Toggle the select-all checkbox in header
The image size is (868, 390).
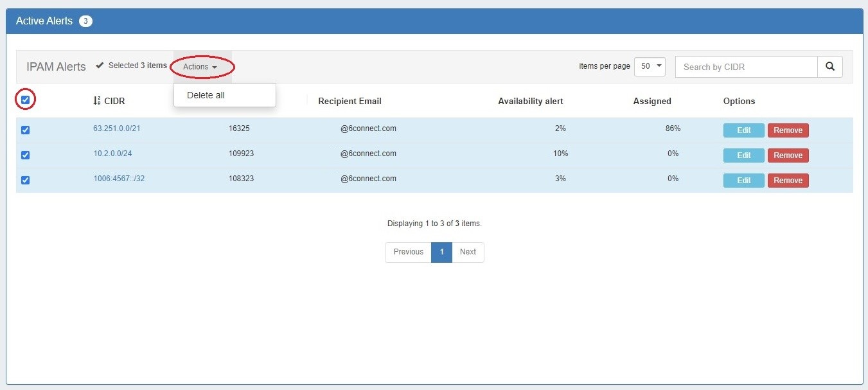pos(26,100)
